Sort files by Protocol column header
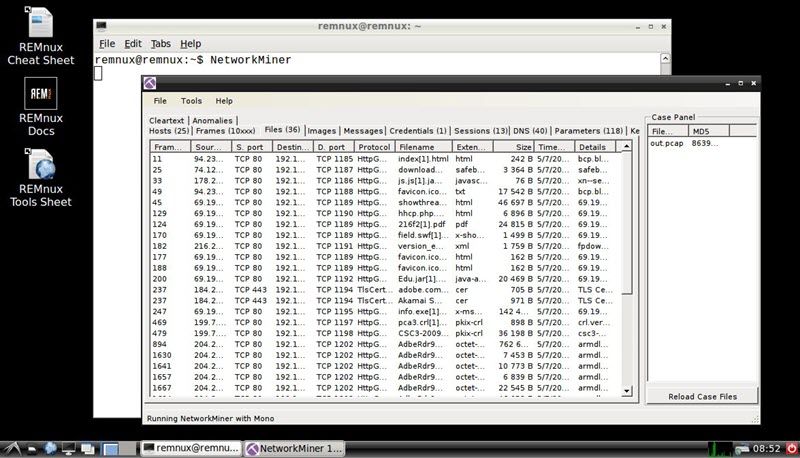This screenshot has width=800, height=458. [x=374, y=147]
